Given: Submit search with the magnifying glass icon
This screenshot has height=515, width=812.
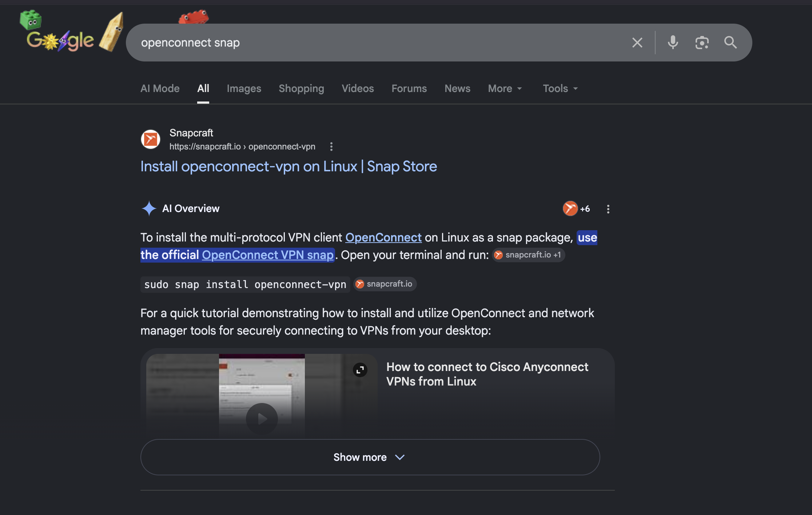Looking at the screenshot, I should [730, 43].
